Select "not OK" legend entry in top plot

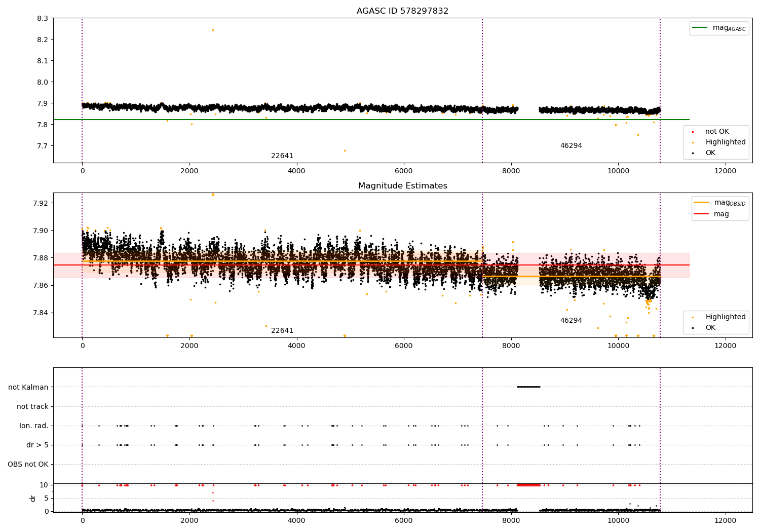(717, 131)
